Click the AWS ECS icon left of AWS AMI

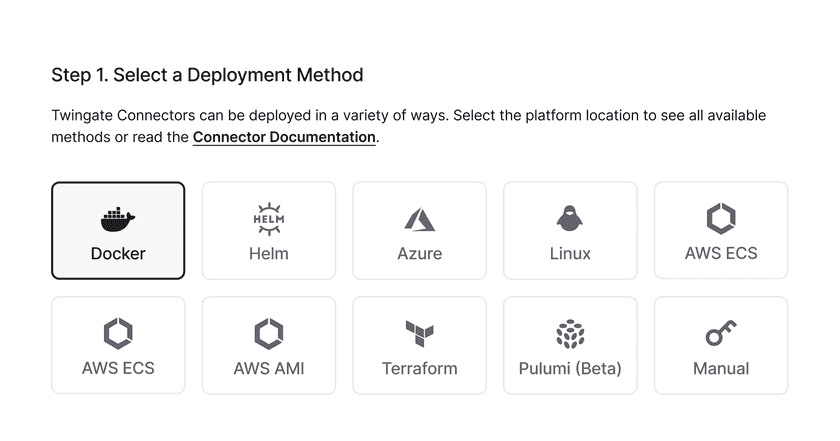[118, 332]
